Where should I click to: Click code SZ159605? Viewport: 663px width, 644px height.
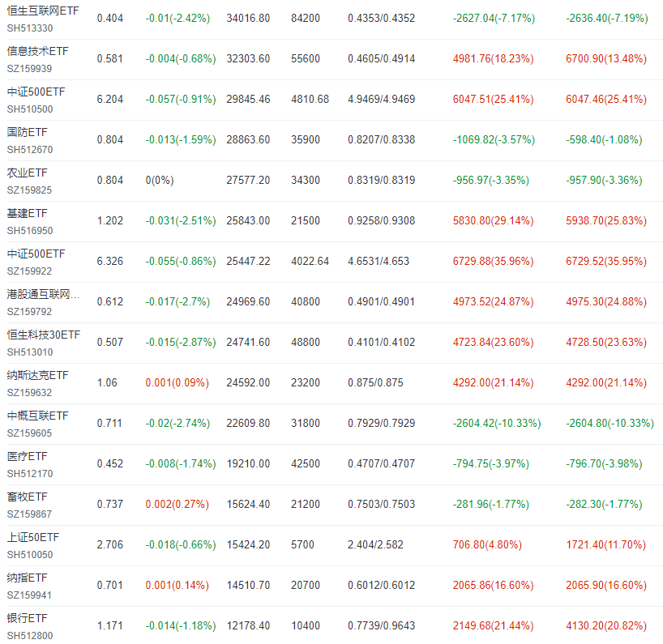pyautogui.click(x=30, y=434)
